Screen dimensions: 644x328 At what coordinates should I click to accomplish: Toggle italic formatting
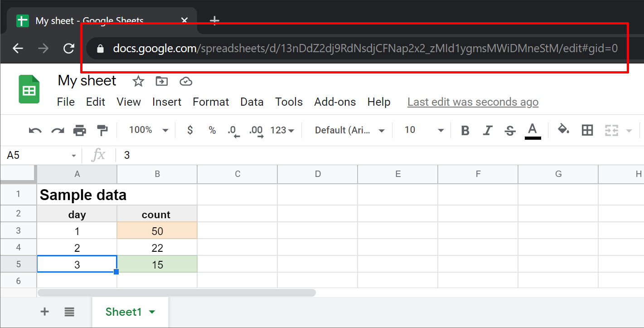pos(488,131)
